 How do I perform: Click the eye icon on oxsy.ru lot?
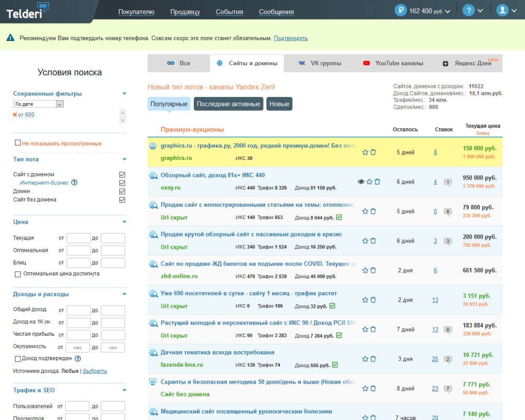click(x=361, y=182)
